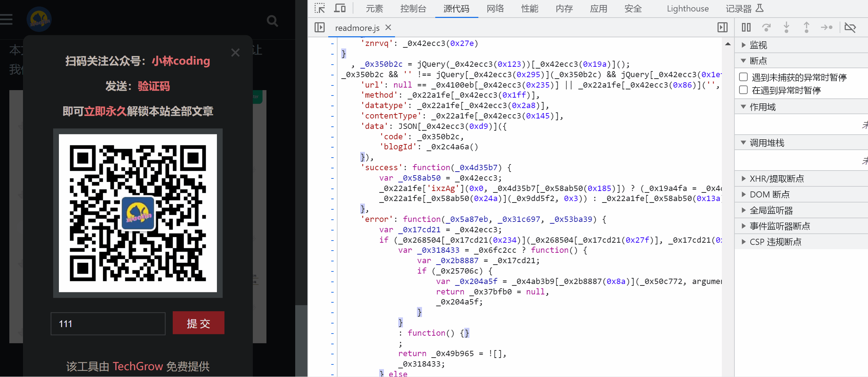This screenshot has width=868, height=377.
Task: Click the verification code input field
Action: 108,324
